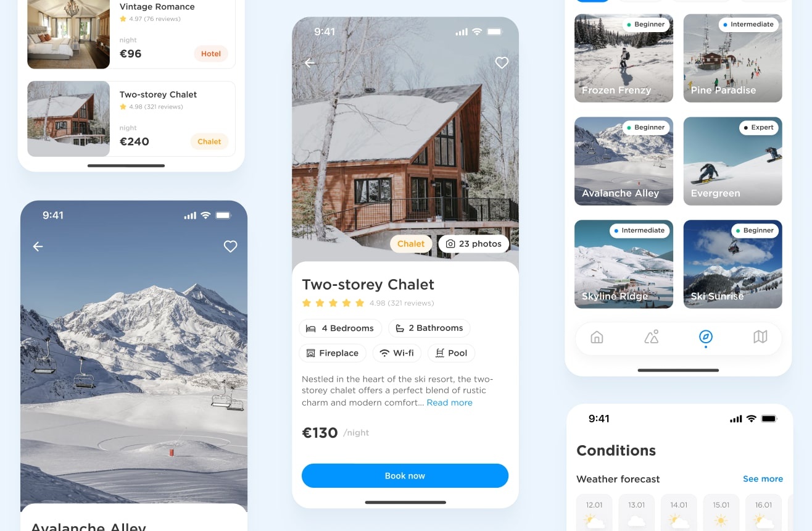Screen dimensions: 812x531
Task: Tap the heart icon on Two-storey Chalet photo
Action: click(x=502, y=62)
